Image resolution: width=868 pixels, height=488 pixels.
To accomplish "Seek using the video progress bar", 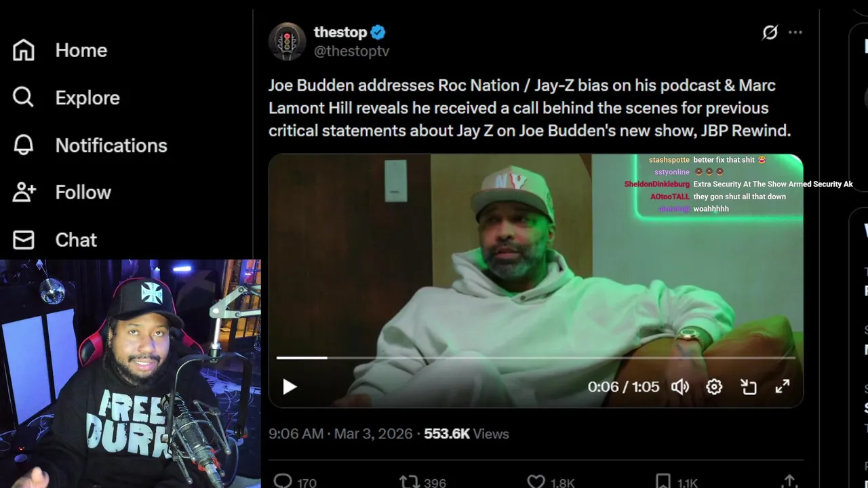I will (x=536, y=357).
